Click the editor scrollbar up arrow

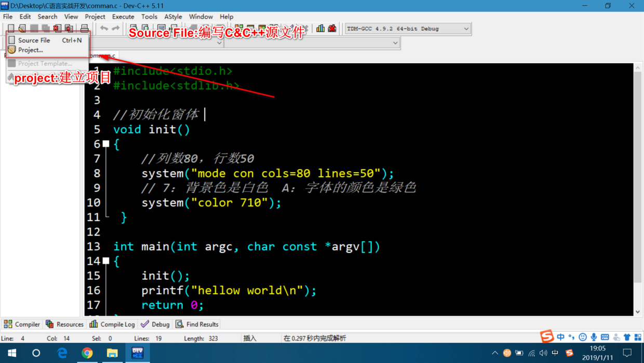pyautogui.click(x=638, y=68)
